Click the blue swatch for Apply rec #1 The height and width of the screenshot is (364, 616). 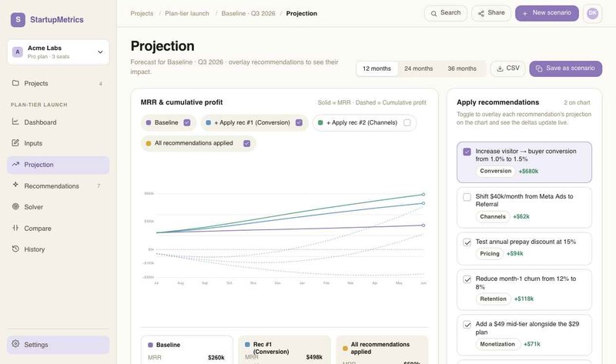click(x=209, y=122)
